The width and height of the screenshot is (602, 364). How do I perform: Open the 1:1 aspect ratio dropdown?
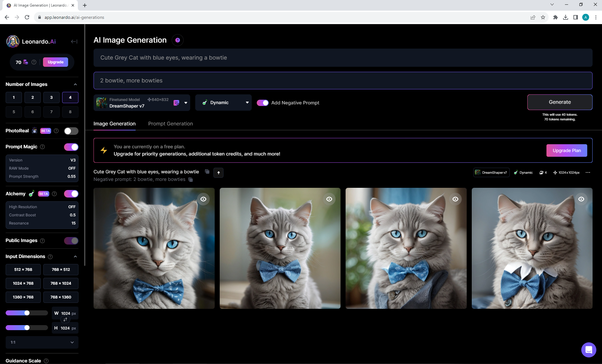[42, 342]
